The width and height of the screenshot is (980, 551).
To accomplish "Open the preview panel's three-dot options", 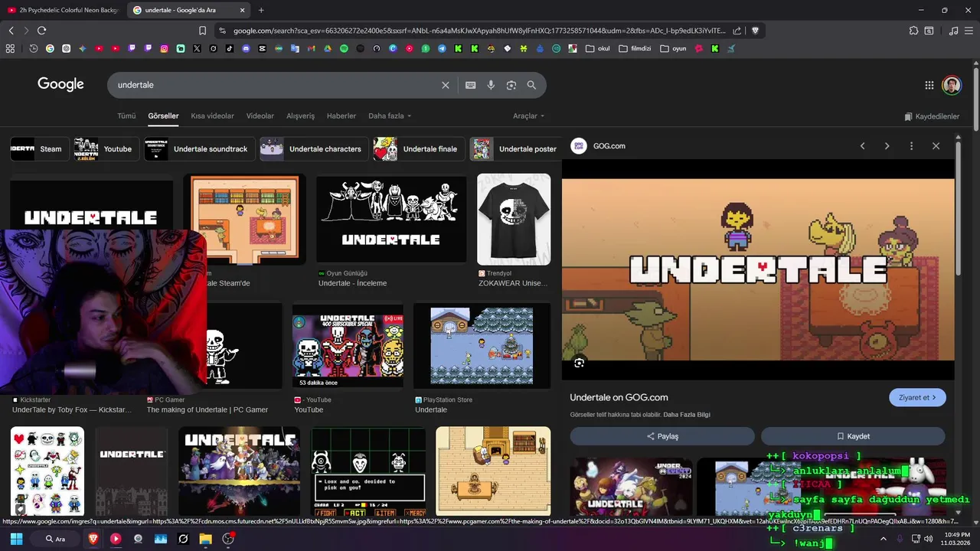I will (911, 145).
